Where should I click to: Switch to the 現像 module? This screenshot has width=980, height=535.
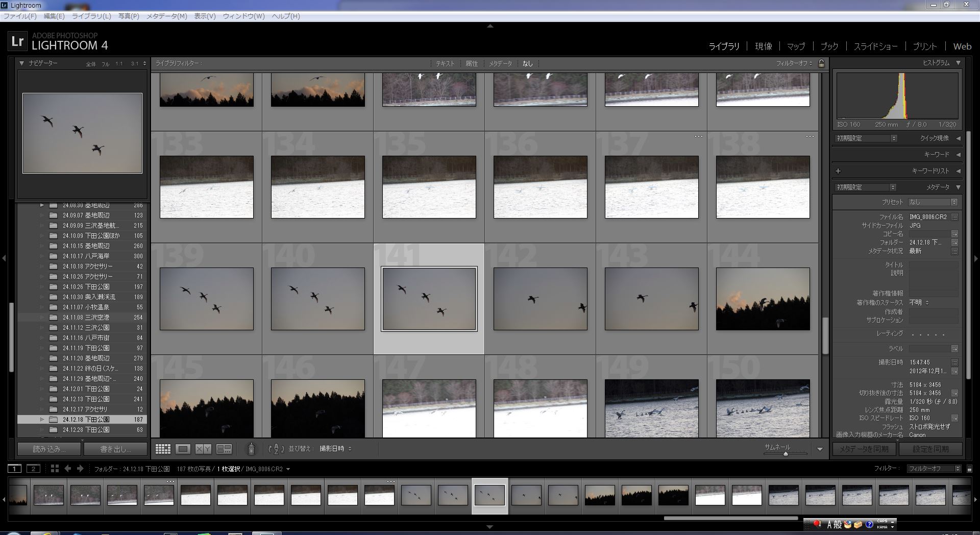763,46
